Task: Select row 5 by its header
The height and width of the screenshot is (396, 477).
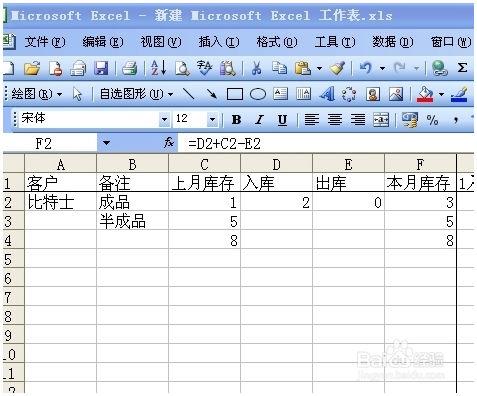Action: tap(13, 259)
